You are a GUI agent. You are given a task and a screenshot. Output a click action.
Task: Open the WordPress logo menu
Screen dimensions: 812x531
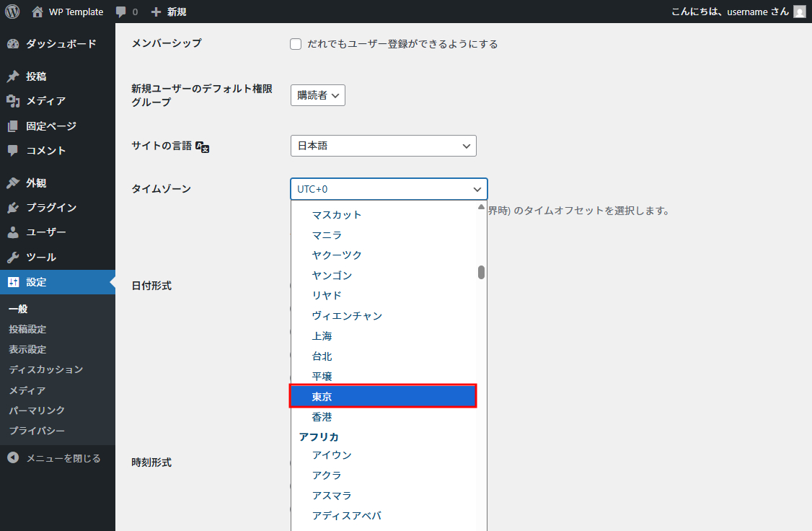pyautogui.click(x=12, y=12)
